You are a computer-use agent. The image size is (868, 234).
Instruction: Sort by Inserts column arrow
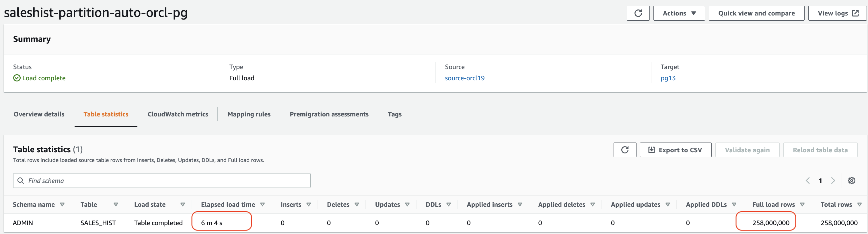coord(309,204)
